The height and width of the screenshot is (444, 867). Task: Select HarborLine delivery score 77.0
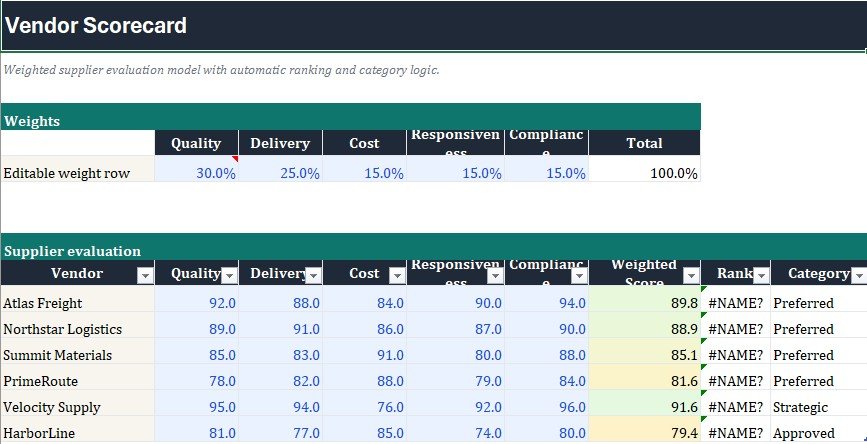tap(280, 429)
